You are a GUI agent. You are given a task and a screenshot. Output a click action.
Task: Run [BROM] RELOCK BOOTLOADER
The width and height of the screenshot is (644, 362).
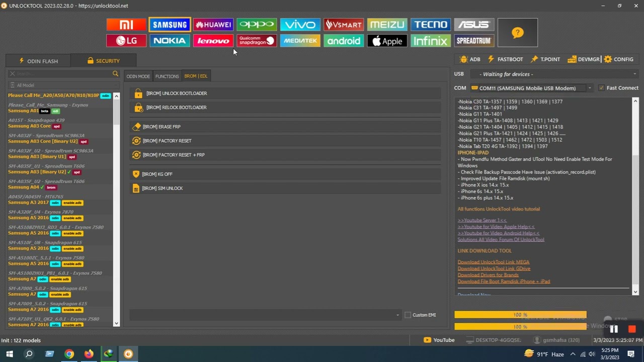point(285,108)
